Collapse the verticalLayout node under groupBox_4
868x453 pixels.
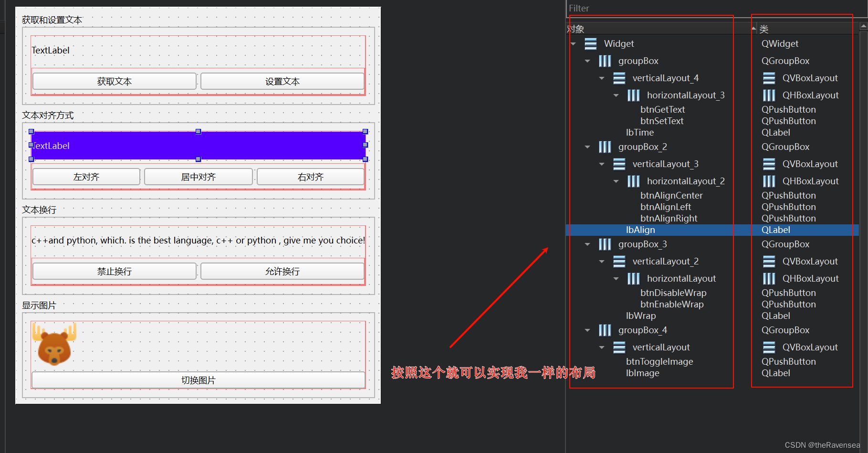[x=602, y=348]
